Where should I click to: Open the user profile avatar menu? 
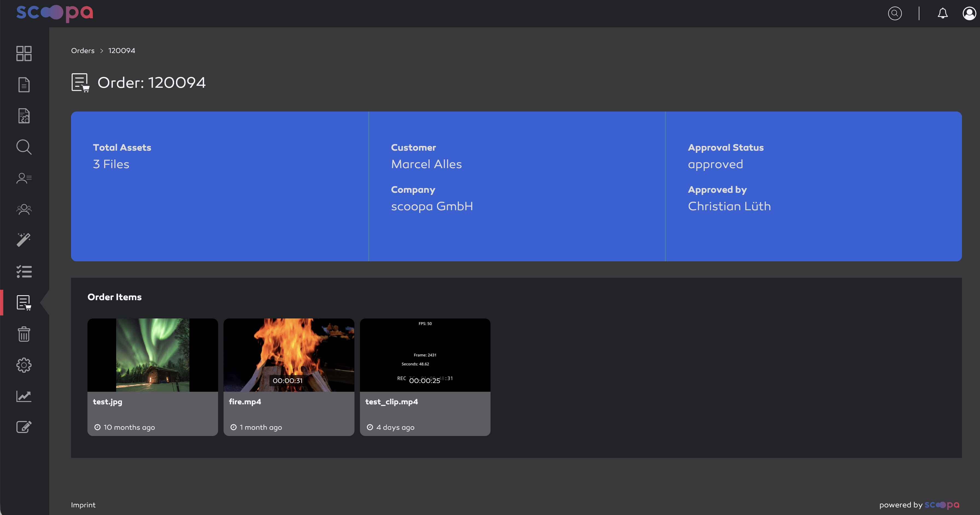pyautogui.click(x=969, y=13)
